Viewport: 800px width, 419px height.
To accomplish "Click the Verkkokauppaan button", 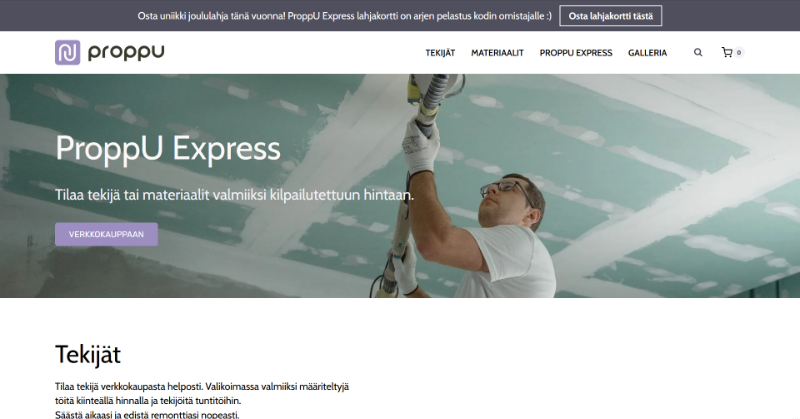I will coord(107,234).
